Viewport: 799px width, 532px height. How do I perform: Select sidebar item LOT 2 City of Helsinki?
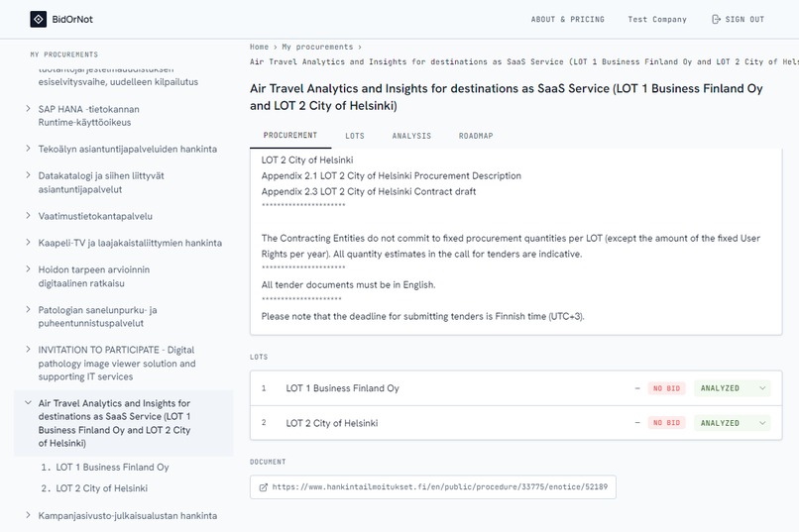tap(101, 488)
